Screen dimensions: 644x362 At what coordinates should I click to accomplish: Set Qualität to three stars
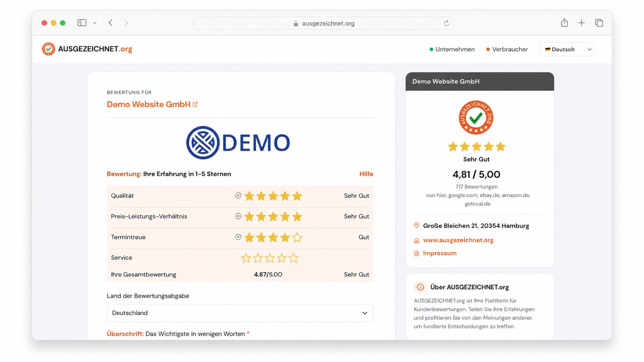click(x=273, y=196)
